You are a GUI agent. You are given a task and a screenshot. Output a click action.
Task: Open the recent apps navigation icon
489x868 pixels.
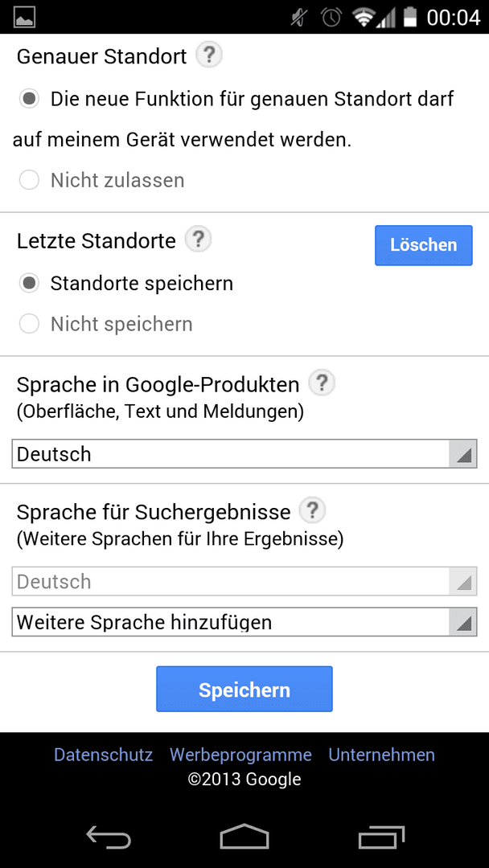click(x=381, y=837)
